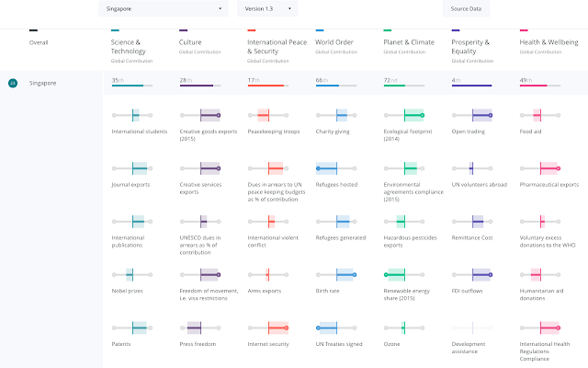Click the International students indicator chart
The image size is (588, 368).
click(x=132, y=115)
